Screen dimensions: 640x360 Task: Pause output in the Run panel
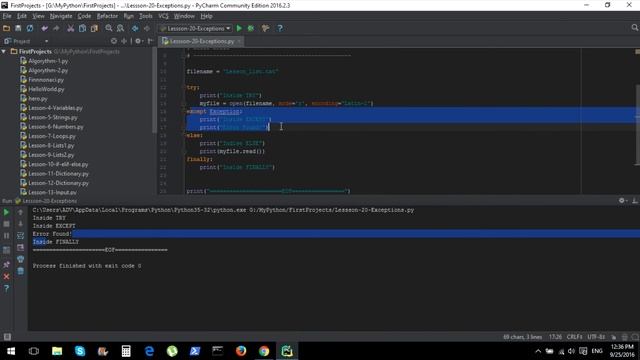[x=6, y=236]
